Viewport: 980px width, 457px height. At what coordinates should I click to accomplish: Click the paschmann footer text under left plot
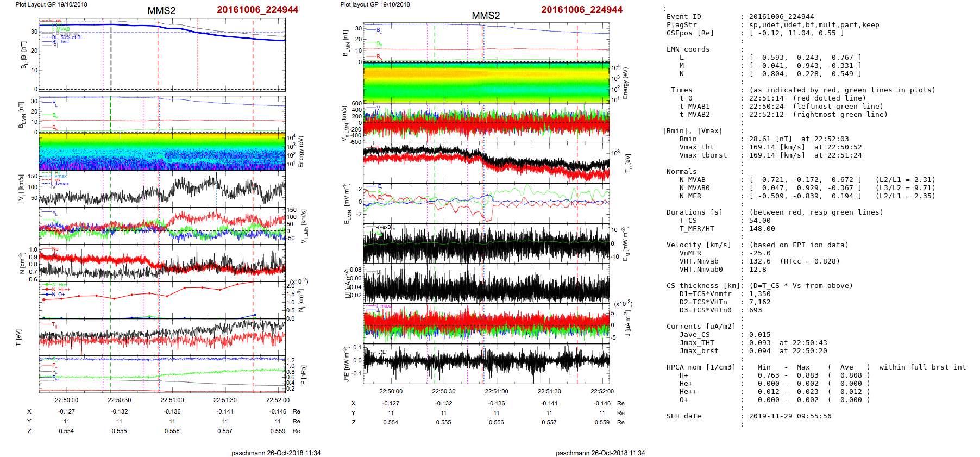pos(276,453)
